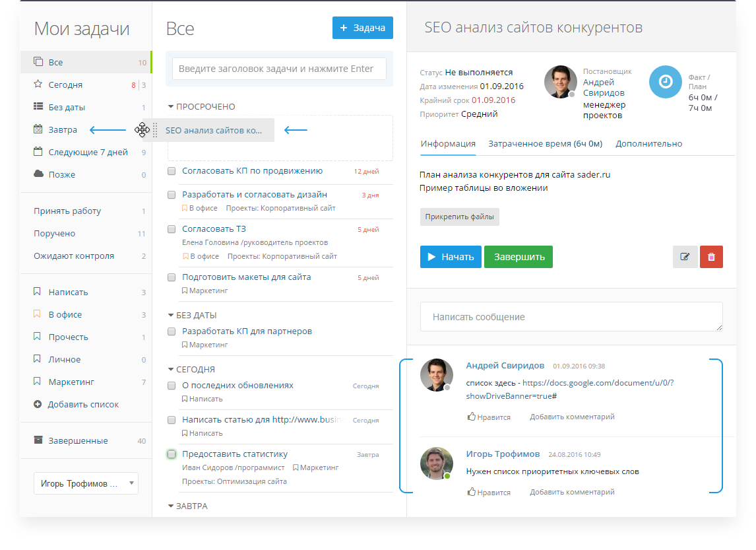756x550 pixels.
Task: Click the cloud icon next to "Позже"
Action: (39, 174)
